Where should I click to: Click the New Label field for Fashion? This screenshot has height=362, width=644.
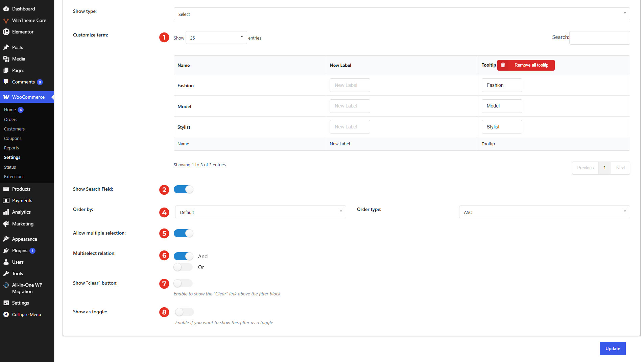(x=350, y=85)
